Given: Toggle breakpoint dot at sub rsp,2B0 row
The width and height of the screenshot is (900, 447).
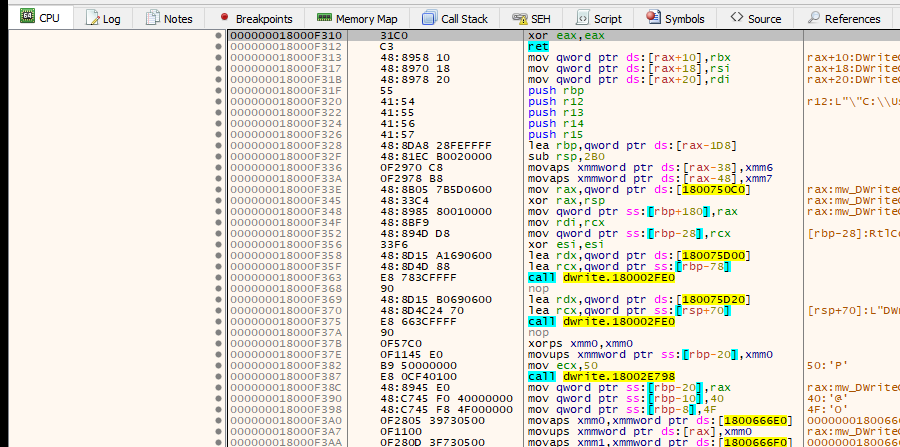Looking at the screenshot, I should coord(218,157).
